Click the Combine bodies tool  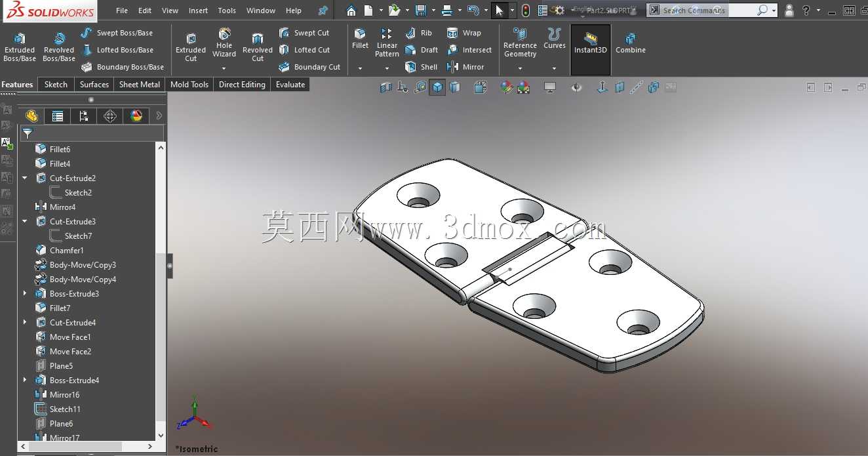coord(631,43)
